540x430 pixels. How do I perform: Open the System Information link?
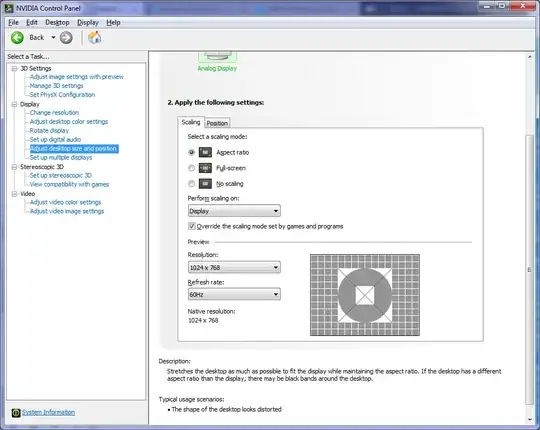tap(49, 412)
